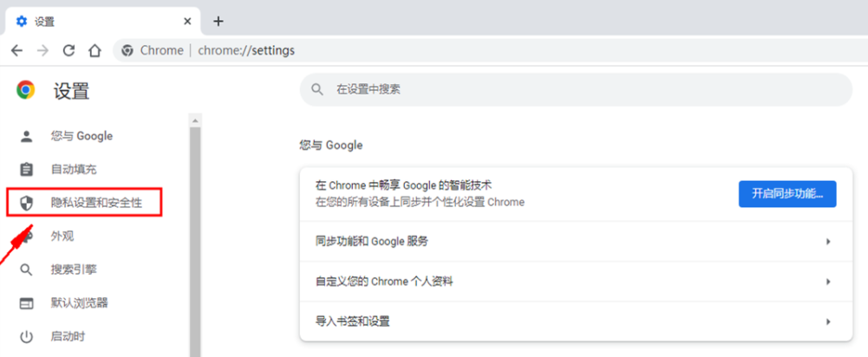Click 在您的所有设备上同步并个性化设置 Chrome text
Screen dimensions: 868x357
coord(421,202)
